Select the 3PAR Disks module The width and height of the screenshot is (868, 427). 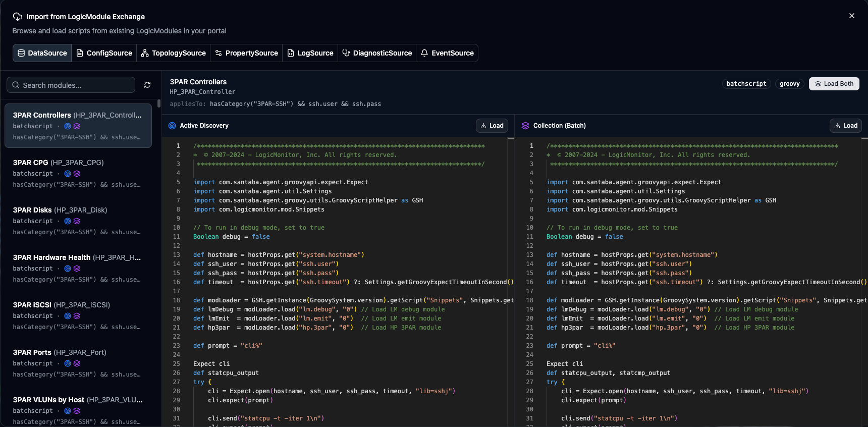(x=78, y=221)
